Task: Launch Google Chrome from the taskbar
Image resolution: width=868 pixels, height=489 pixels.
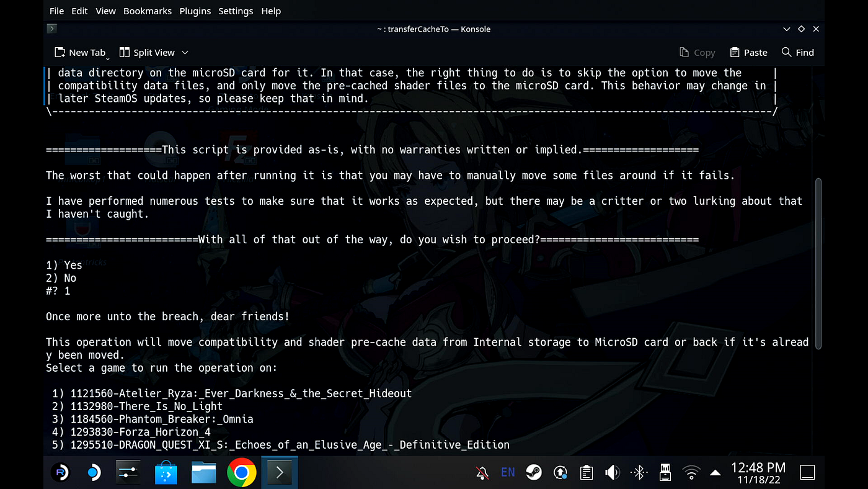Action: pyautogui.click(x=242, y=473)
